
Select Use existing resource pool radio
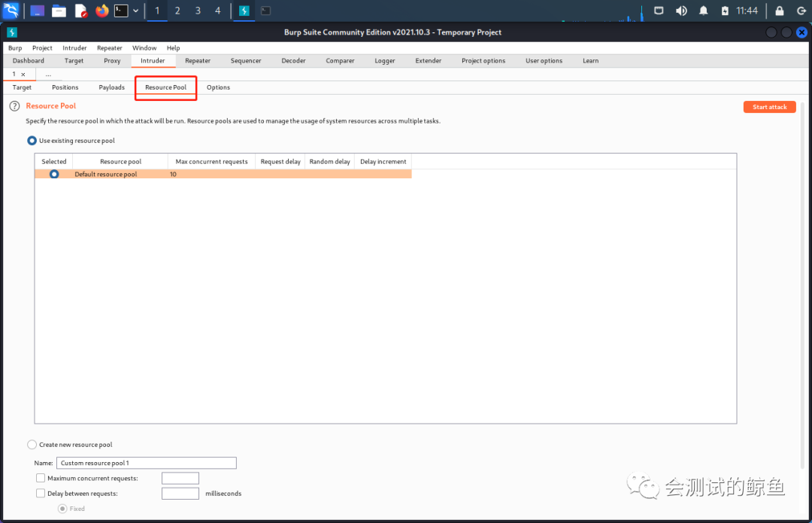[32, 141]
